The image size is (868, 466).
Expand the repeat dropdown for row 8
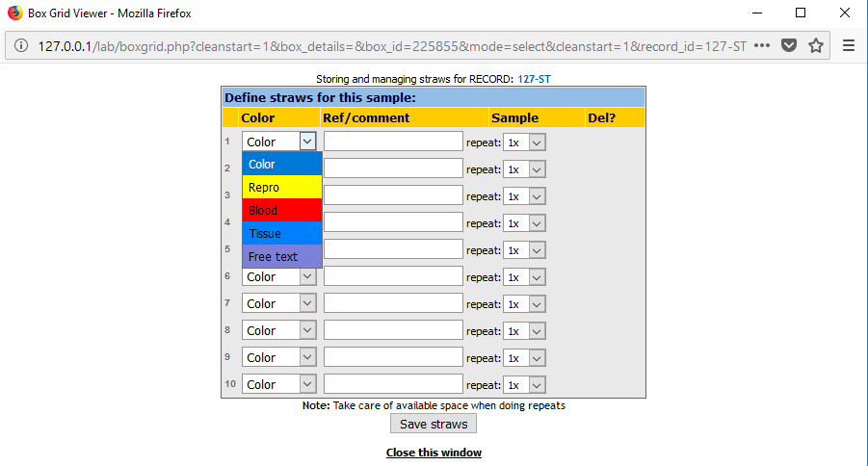click(x=524, y=331)
